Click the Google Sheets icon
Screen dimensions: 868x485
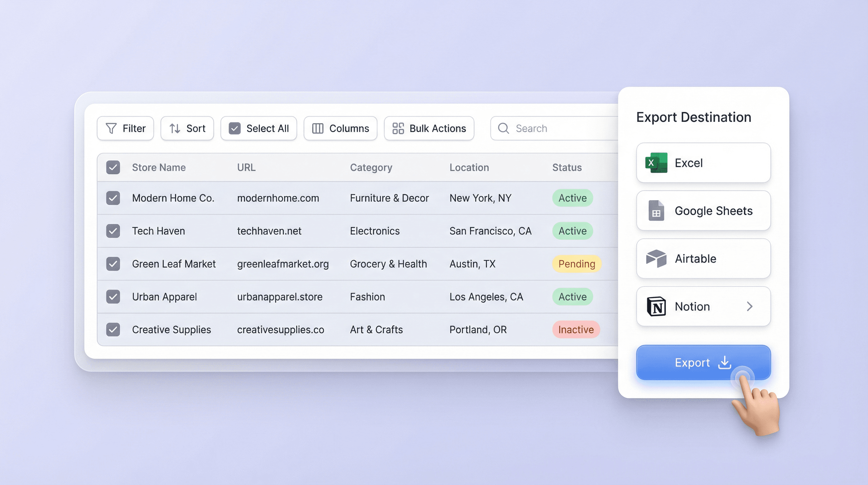click(x=656, y=211)
